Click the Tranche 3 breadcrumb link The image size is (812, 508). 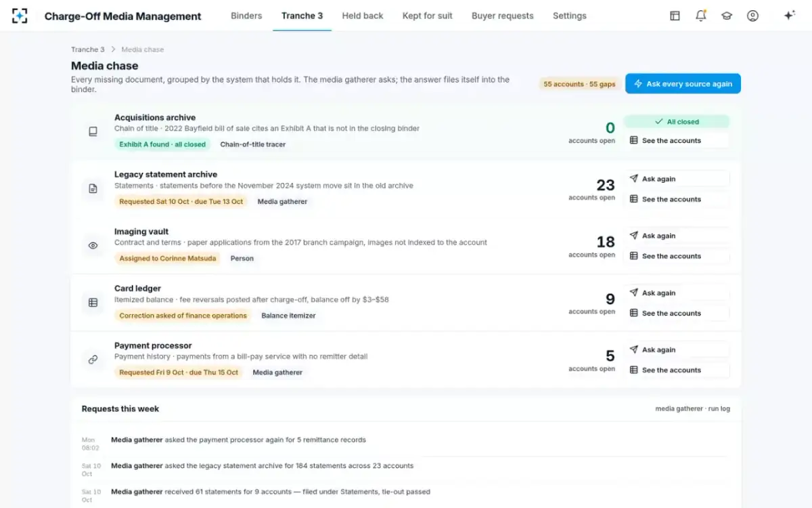[88, 49]
